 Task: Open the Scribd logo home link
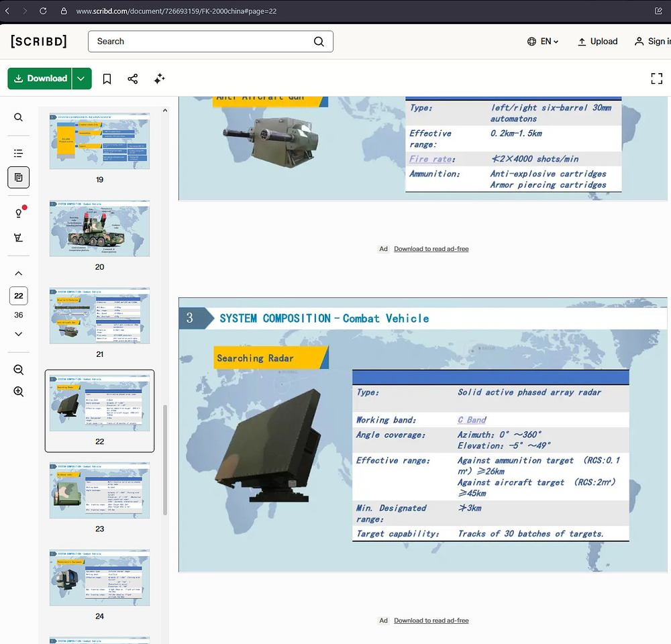click(x=39, y=42)
